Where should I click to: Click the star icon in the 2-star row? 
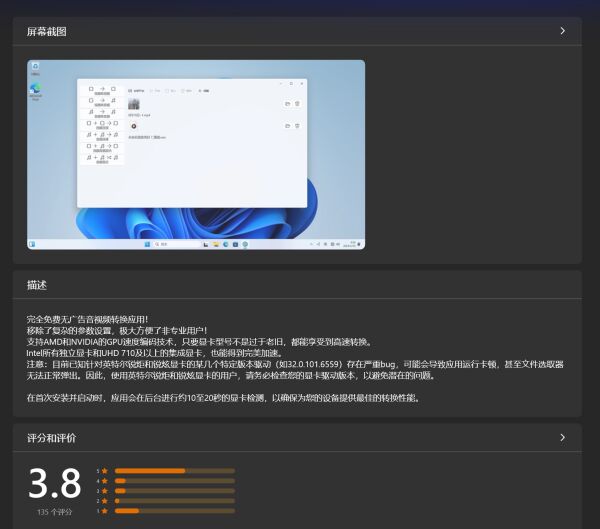pyautogui.click(x=105, y=501)
